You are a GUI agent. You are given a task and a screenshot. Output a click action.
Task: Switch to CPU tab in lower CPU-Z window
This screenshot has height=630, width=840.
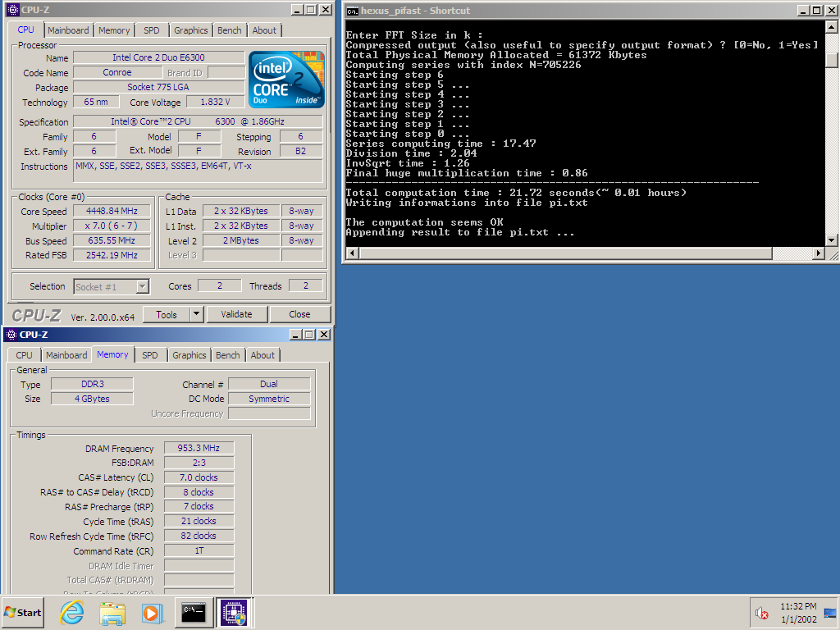(24, 355)
